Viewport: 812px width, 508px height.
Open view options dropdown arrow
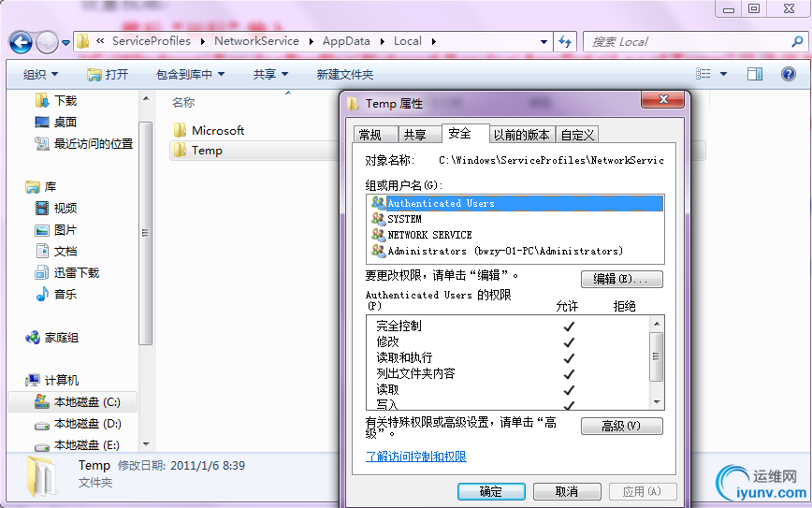[723, 74]
